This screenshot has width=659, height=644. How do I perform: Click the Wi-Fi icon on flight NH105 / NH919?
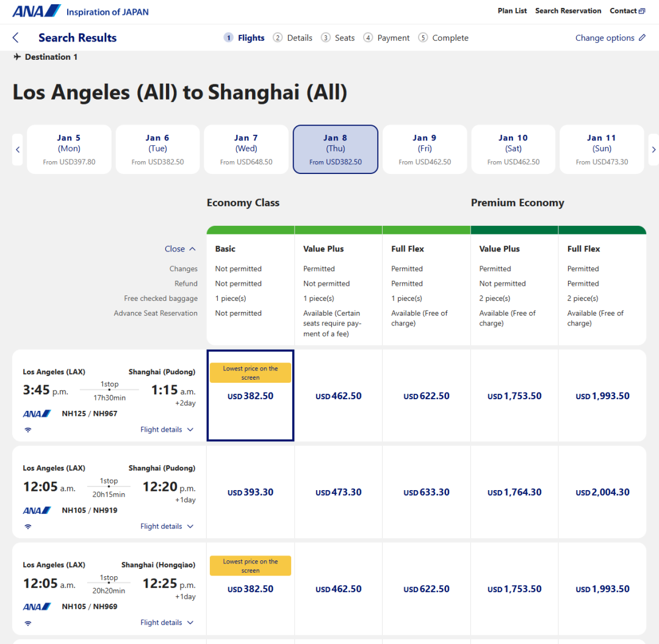[28, 526]
